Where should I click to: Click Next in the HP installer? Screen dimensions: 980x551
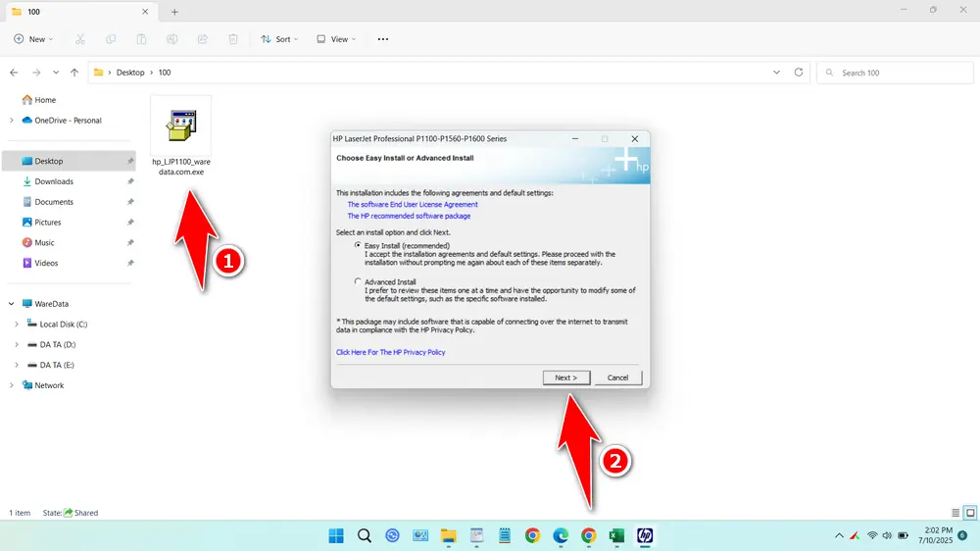tap(566, 377)
